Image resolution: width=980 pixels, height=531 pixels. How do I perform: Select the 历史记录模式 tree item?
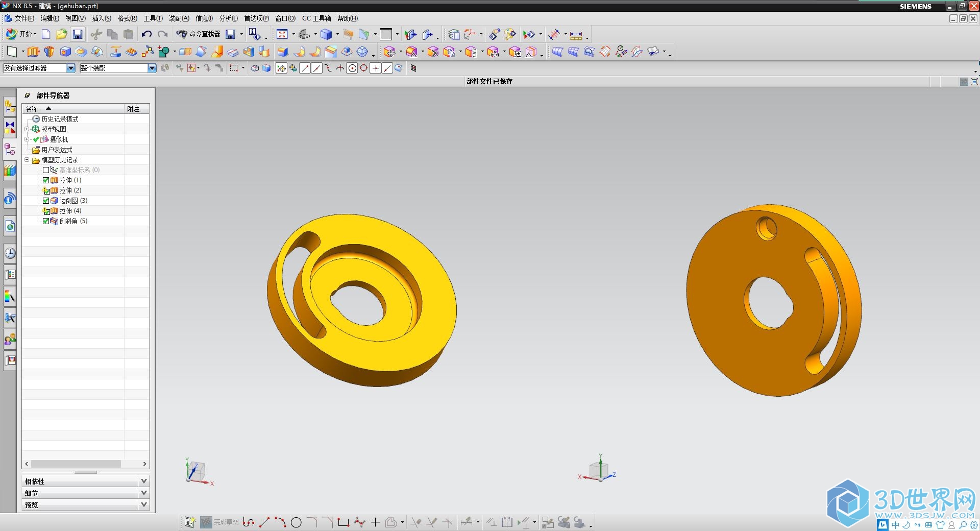point(60,119)
